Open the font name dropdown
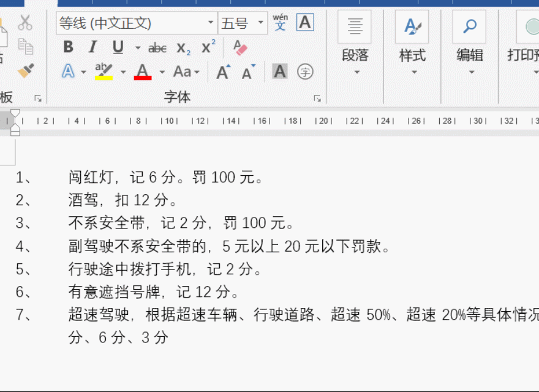This screenshot has width=539, height=392. pos(209,23)
